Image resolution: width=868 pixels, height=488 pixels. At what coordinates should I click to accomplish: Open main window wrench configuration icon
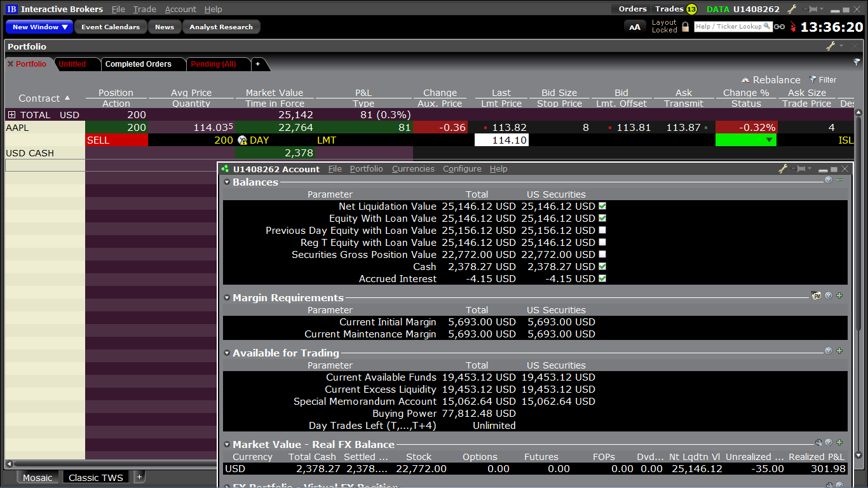tap(792, 9)
